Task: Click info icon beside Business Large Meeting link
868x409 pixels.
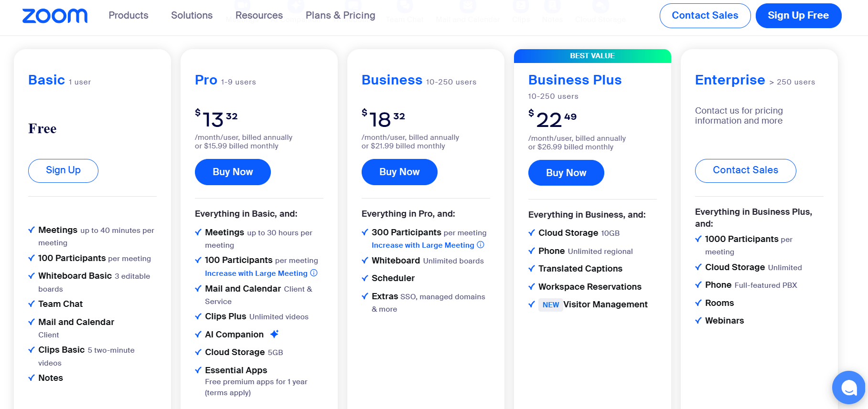Action: point(481,245)
